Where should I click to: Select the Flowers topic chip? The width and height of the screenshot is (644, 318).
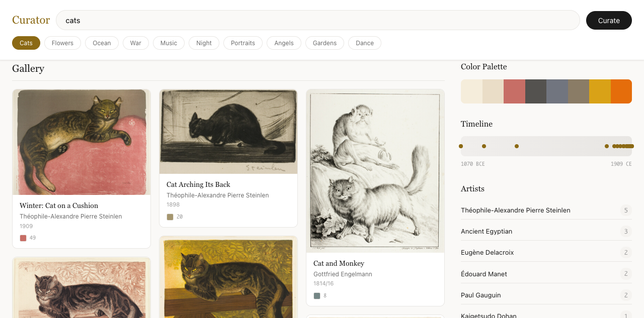click(62, 43)
